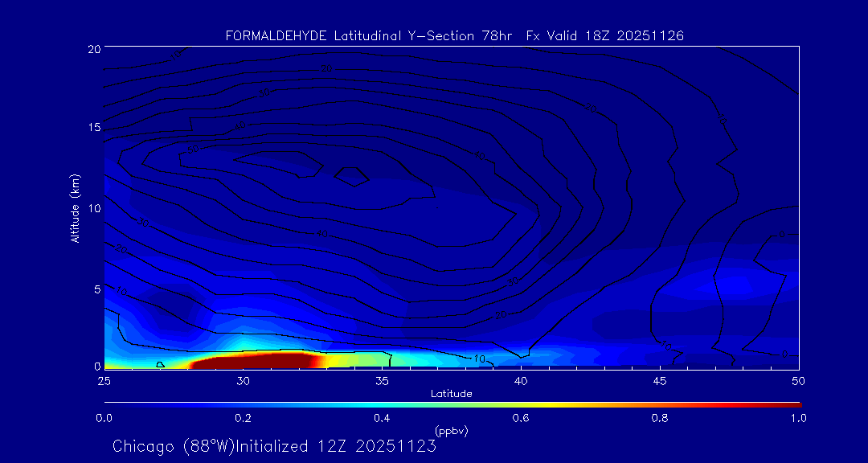This screenshot has width=868, height=463.
Task: Click the altitude 20 tick label
Action: pos(92,48)
